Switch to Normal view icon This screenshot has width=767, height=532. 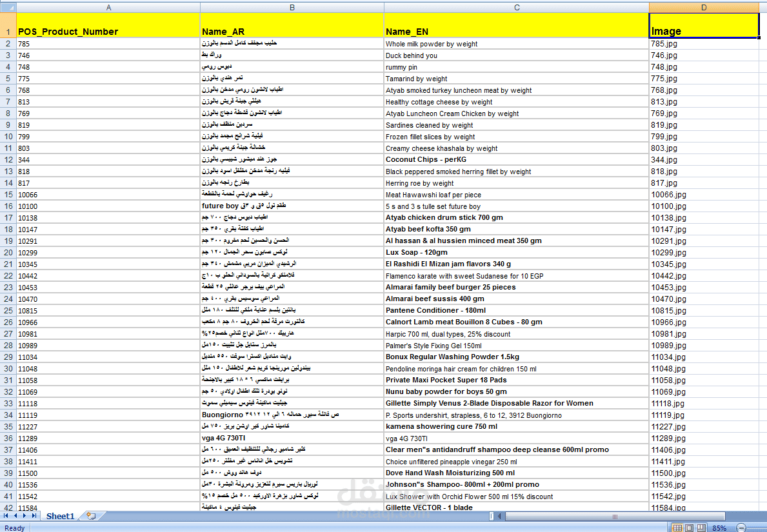pyautogui.click(x=677, y=528)
